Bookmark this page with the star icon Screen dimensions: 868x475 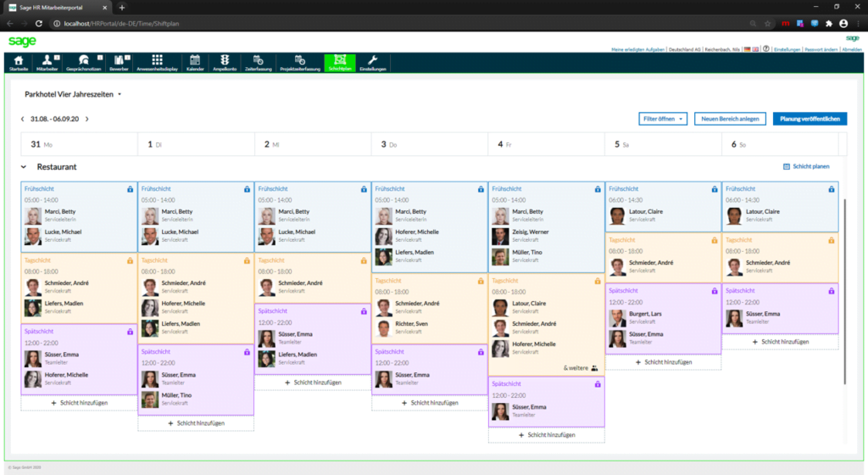[x=767, y=23]
